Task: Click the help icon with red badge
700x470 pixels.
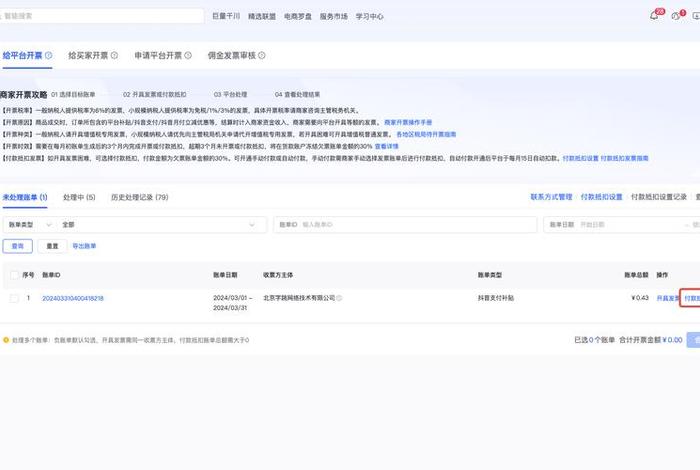Action: coord(675,16)
